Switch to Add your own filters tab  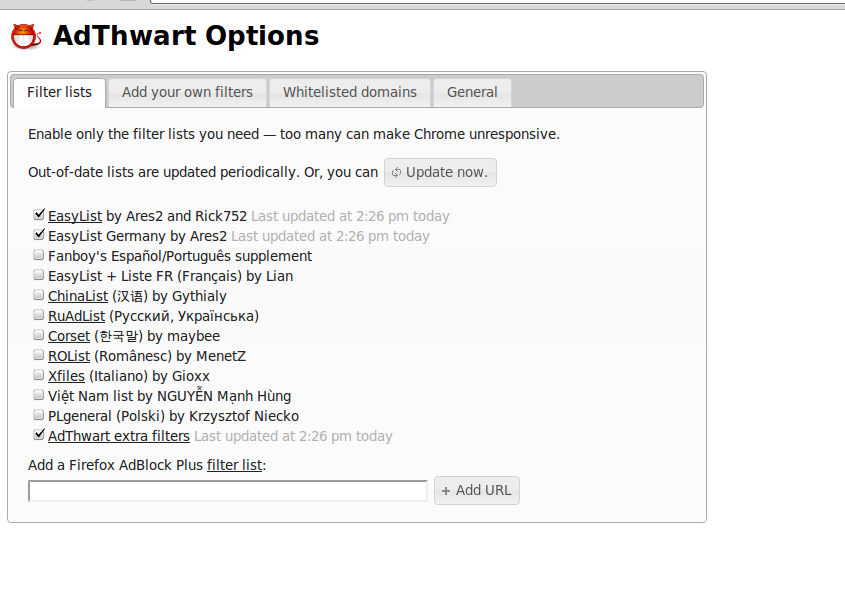click(187, 92)
